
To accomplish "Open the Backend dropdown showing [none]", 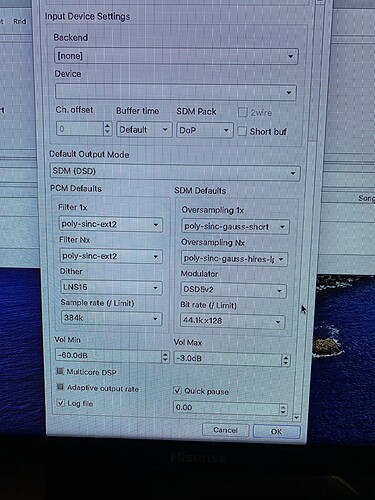I will click(176, 56).
